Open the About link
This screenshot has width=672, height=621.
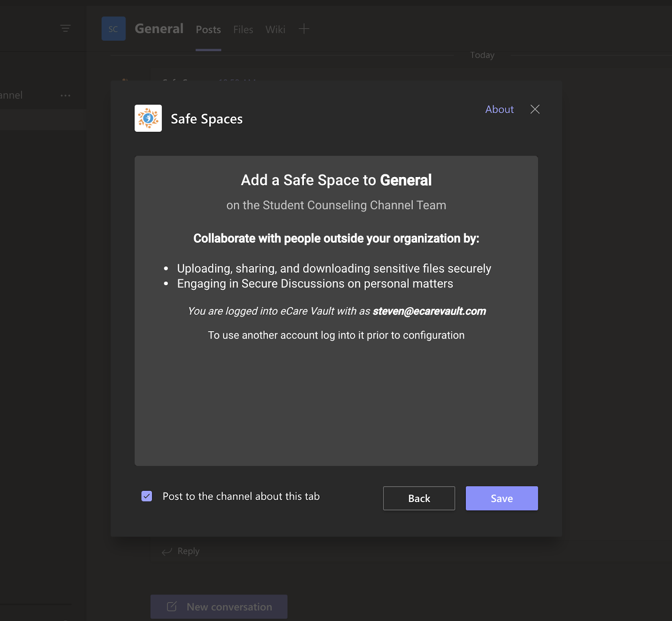pyautogui.click(x=499, y=109)
